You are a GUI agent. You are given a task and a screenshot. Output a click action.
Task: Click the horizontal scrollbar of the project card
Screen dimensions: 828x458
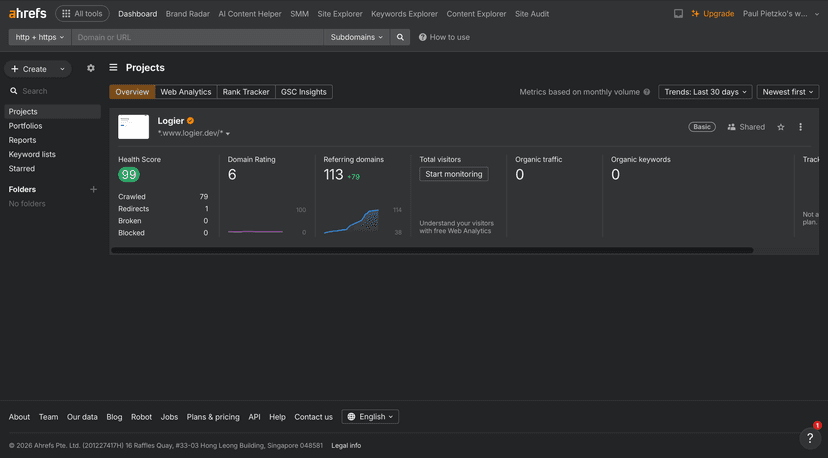[432, 250]
